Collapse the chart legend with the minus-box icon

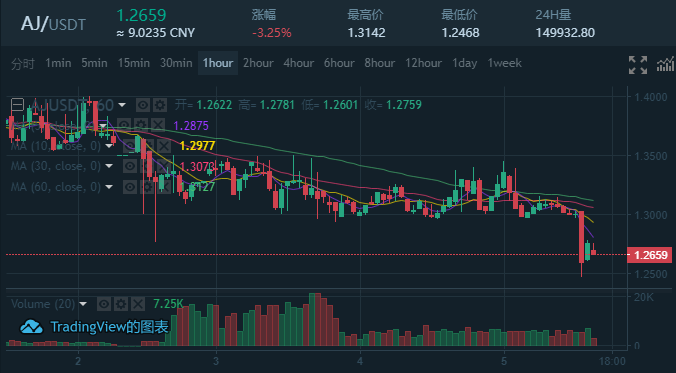17,105
